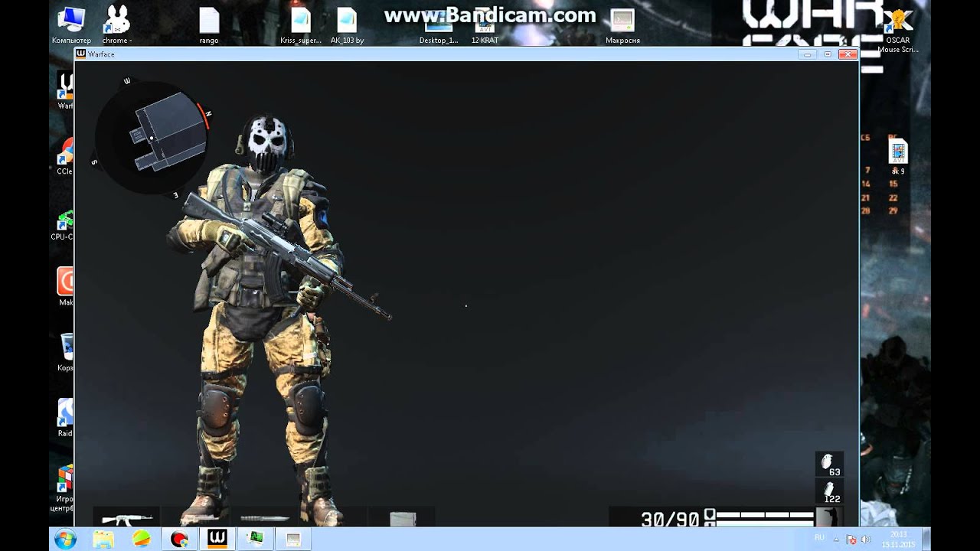Click the grenade icon showing 63
Viewport: 980px width, 551px height.
pyautogui.click(x=829, y=464)
